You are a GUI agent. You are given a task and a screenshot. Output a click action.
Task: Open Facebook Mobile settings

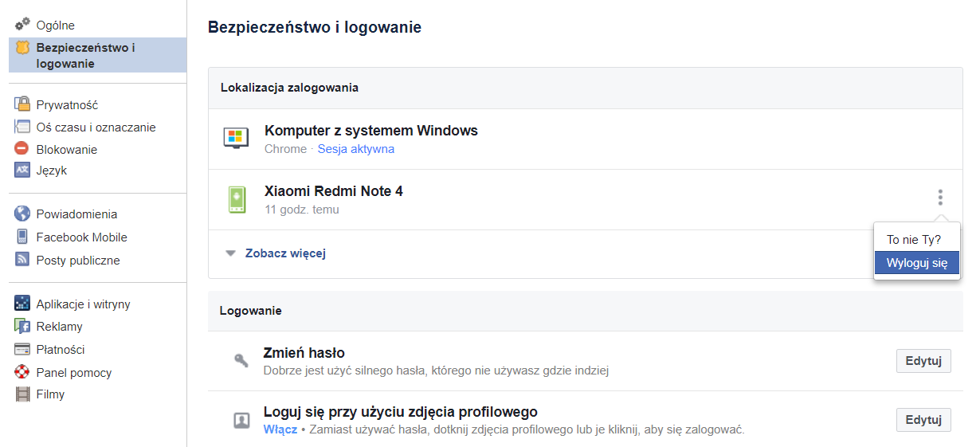point(81,237)
